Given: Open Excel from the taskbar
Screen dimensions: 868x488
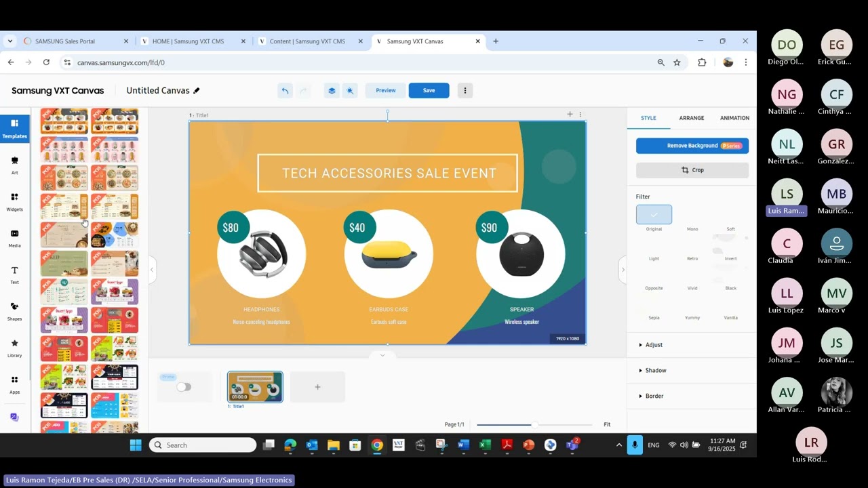Looking at the screenshot, I should (x=485, y=445).
